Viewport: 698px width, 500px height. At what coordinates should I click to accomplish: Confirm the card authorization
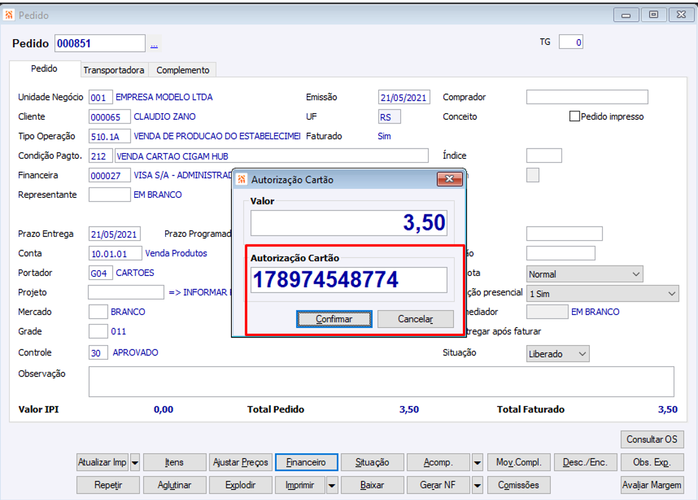coord(334,319)
